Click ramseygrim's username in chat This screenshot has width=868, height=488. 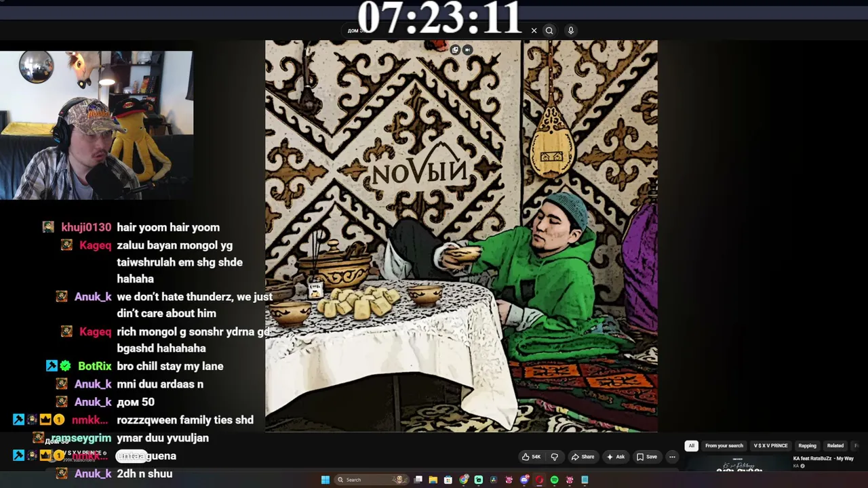click(x=81, y=439)
